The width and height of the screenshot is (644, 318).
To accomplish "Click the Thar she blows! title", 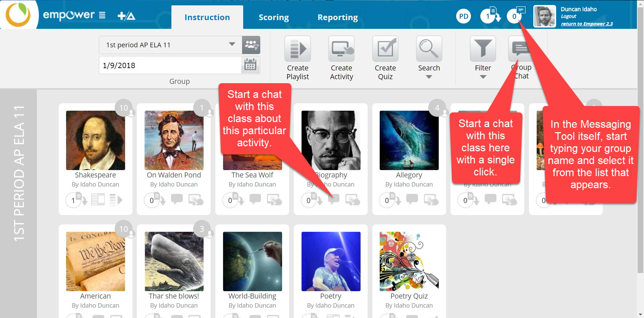I will coord(174,296).
